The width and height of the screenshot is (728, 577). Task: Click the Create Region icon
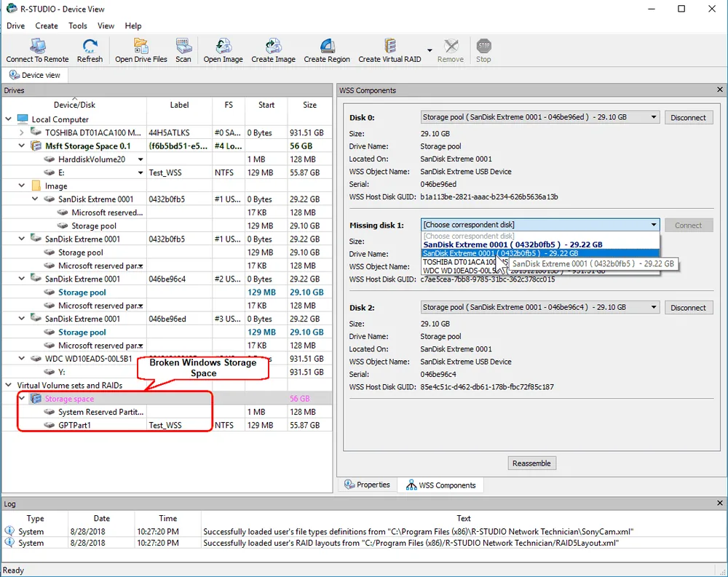click(327, 51)
